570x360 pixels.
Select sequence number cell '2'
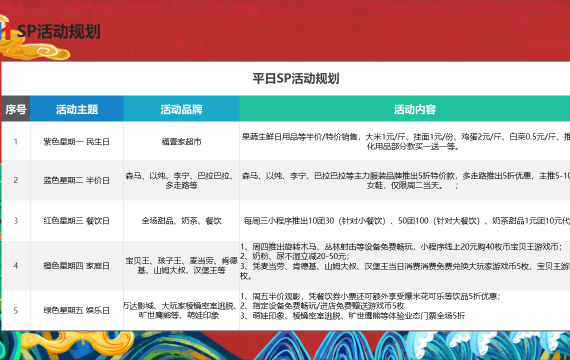tap(16, 180)
